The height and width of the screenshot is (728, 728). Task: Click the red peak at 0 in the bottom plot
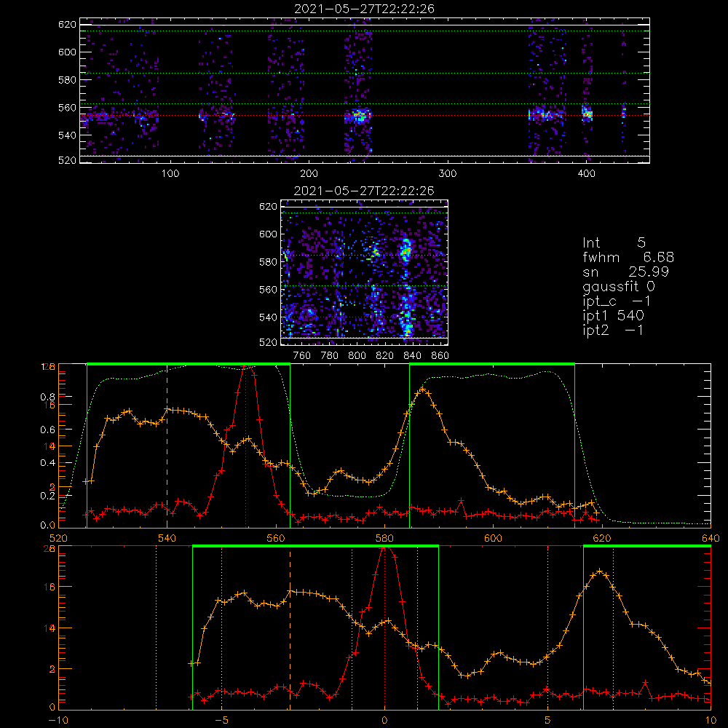(385, 550)
